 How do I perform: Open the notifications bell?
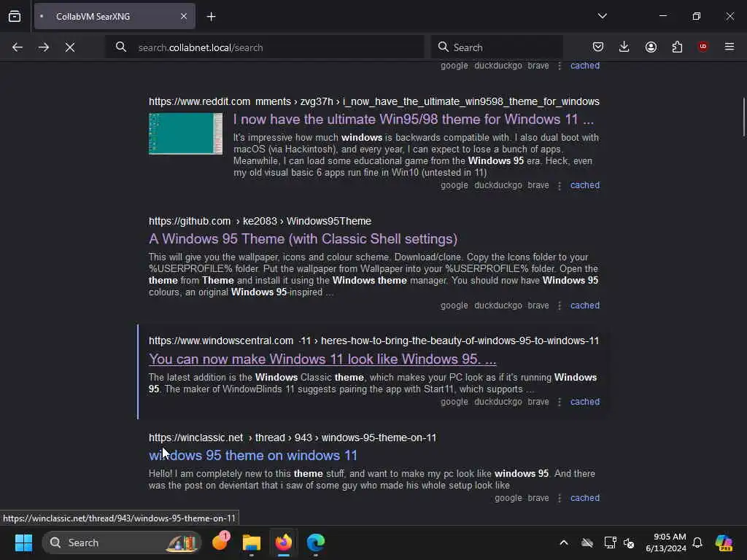pos(697,542)
